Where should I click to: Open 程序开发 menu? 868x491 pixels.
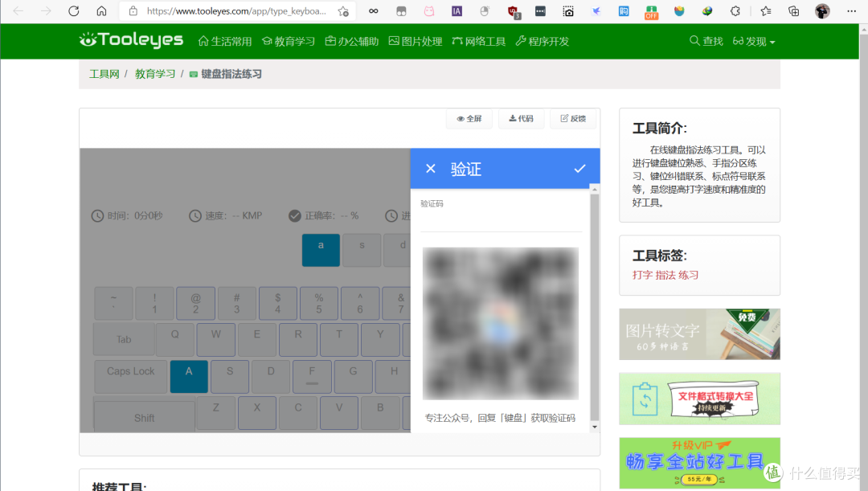click(542, 42)
